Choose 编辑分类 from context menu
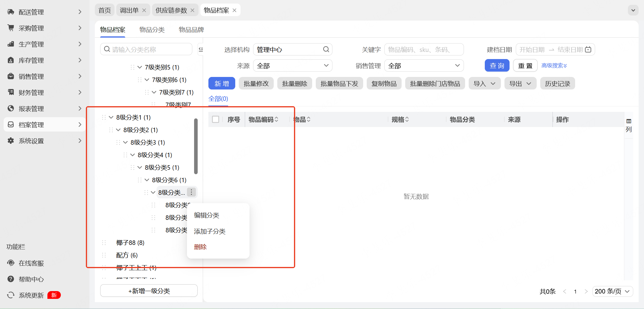The image size is (644, 309). [207, 215]
